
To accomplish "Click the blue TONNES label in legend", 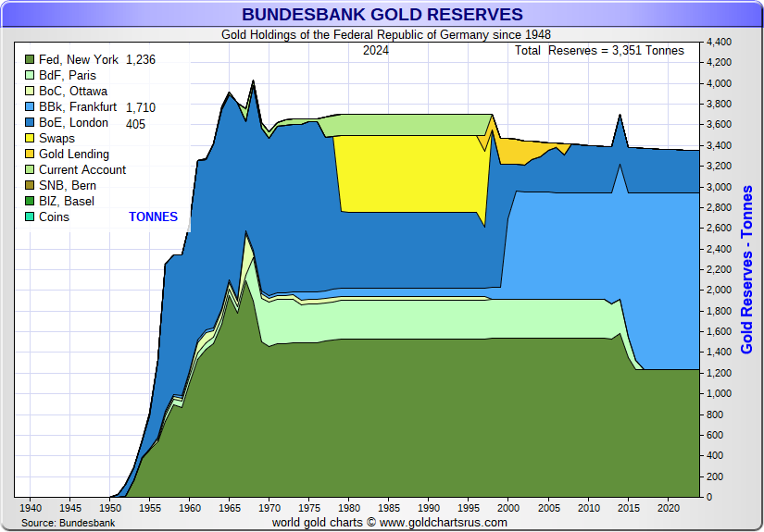I will coord(153,217).
